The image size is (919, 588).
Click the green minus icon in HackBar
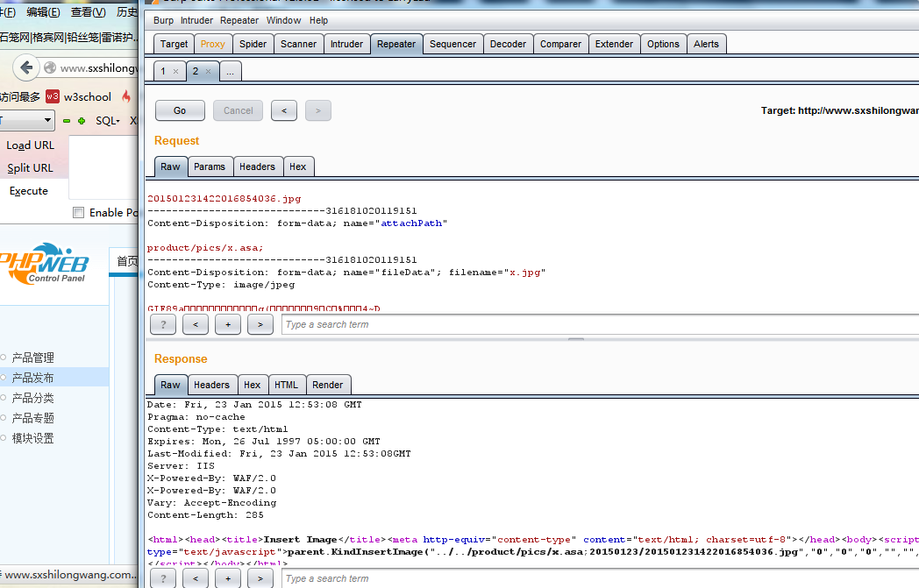click(67, 121)
